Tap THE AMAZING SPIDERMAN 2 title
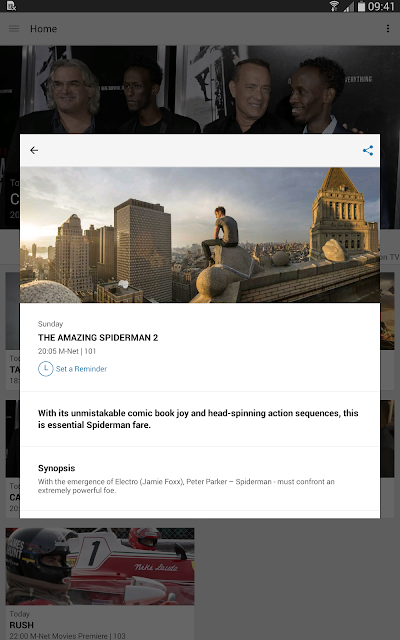The height and width of the screenshot is (640, 400). click(98, 338)
